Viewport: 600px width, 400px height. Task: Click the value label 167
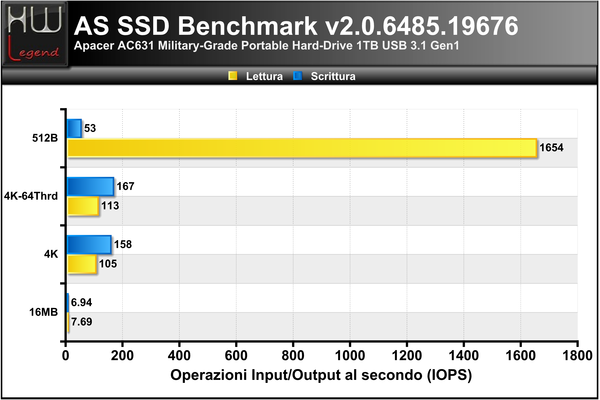126,186
